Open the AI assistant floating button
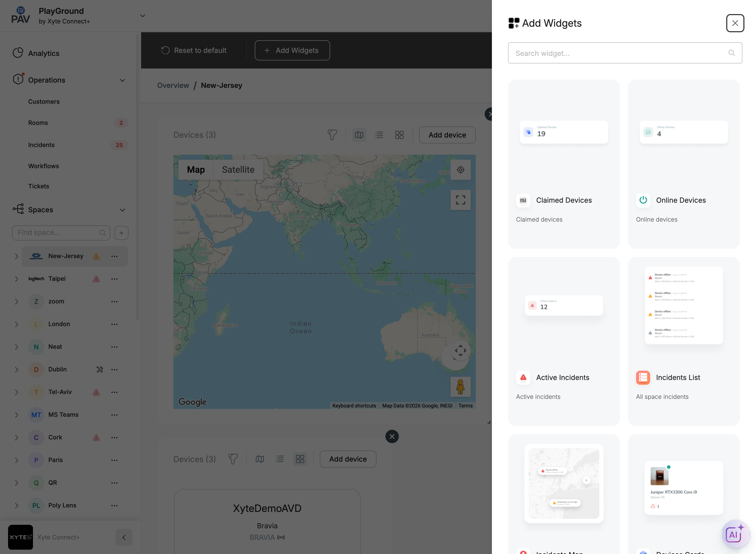Image resolution: width=756 pixels, height=554 pixels. (x=735, y=534)
